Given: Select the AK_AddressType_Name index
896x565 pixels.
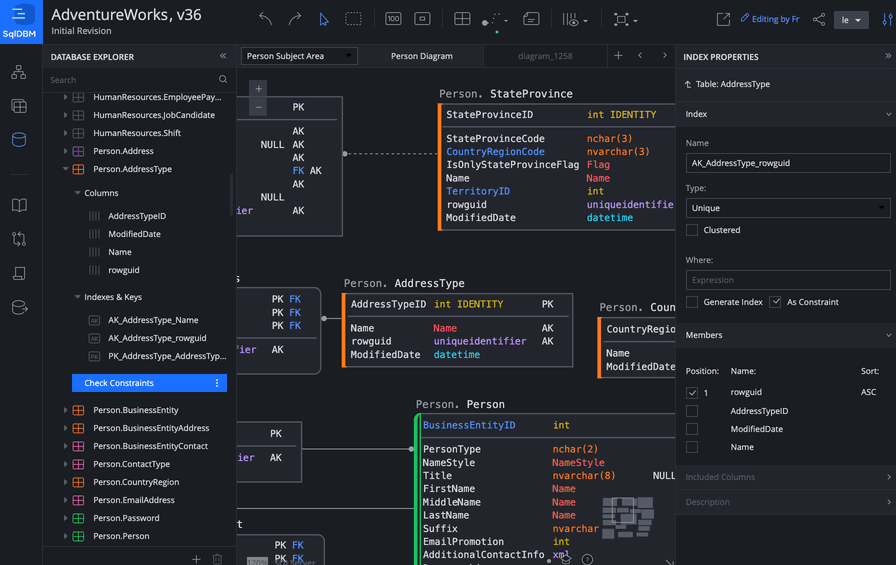Looking at the screenshot, I should (x=153, y=320).
